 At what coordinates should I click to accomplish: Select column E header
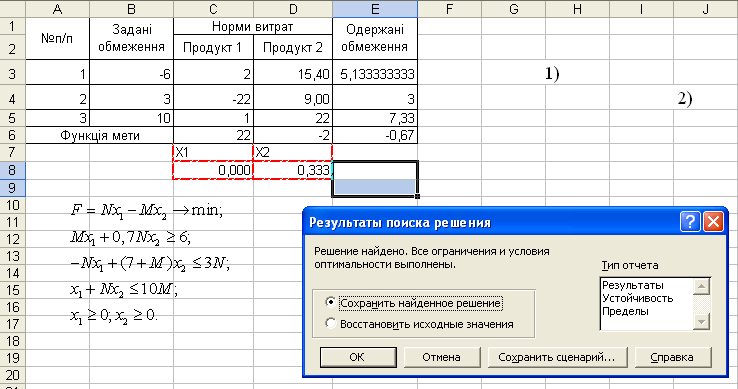375,9
